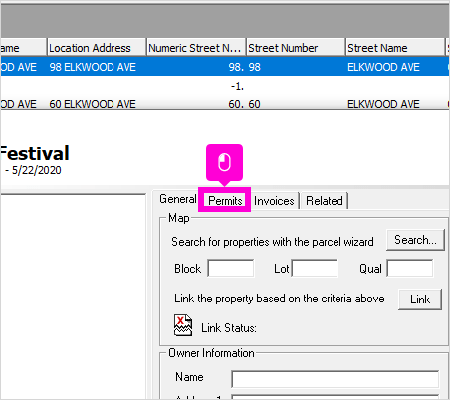Switch to the General tab

pos(178,199)
